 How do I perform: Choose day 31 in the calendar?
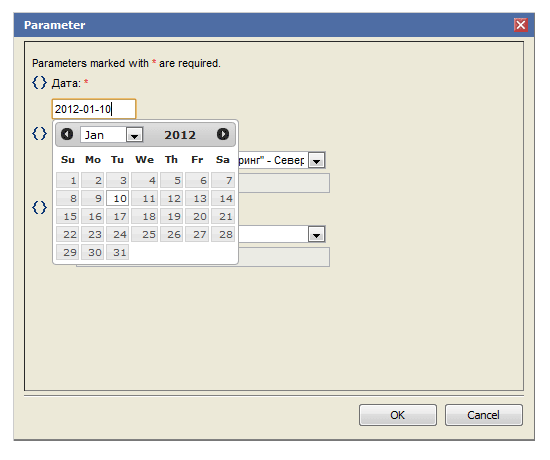coord(118,252)
